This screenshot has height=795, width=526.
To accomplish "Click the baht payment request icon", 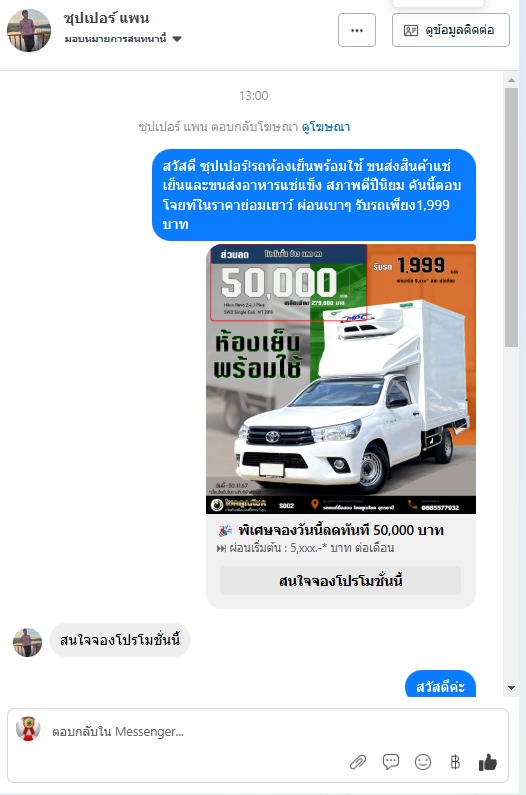I will point(455,762).
